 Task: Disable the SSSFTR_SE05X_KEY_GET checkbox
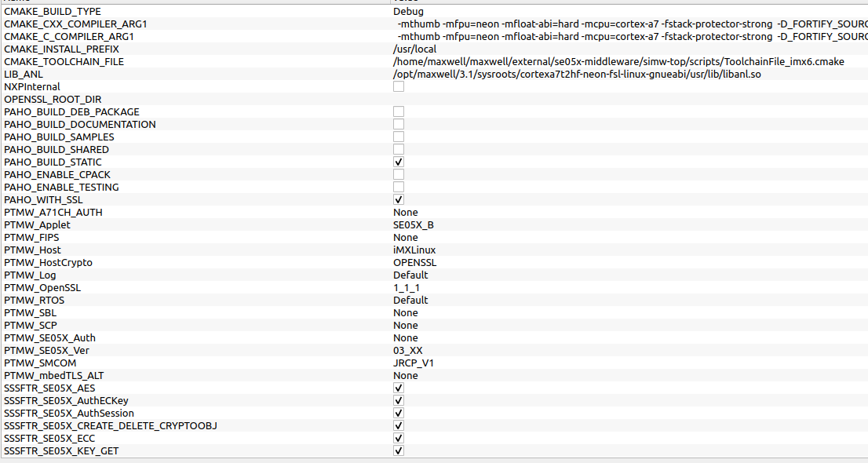[x=398, y=450]
